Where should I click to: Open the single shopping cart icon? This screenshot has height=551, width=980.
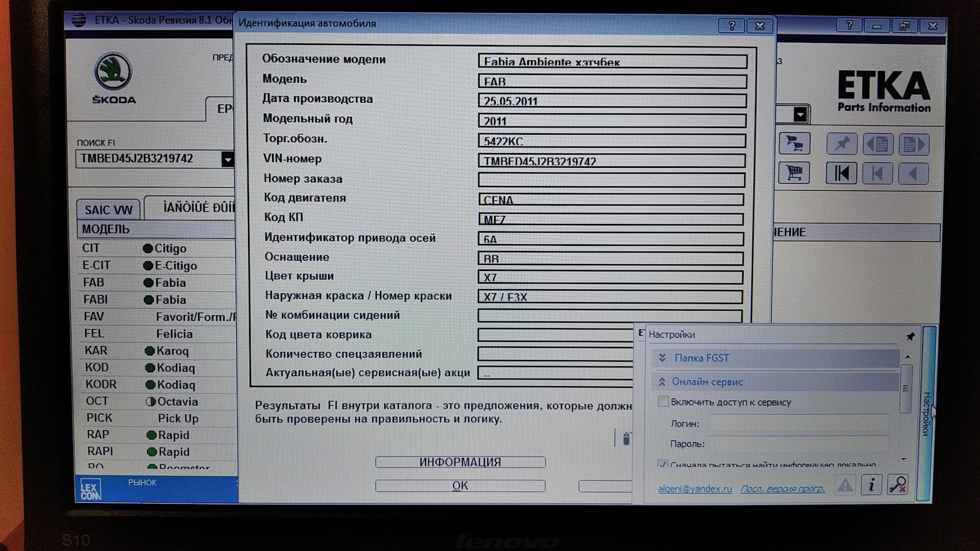coord(794,172)
